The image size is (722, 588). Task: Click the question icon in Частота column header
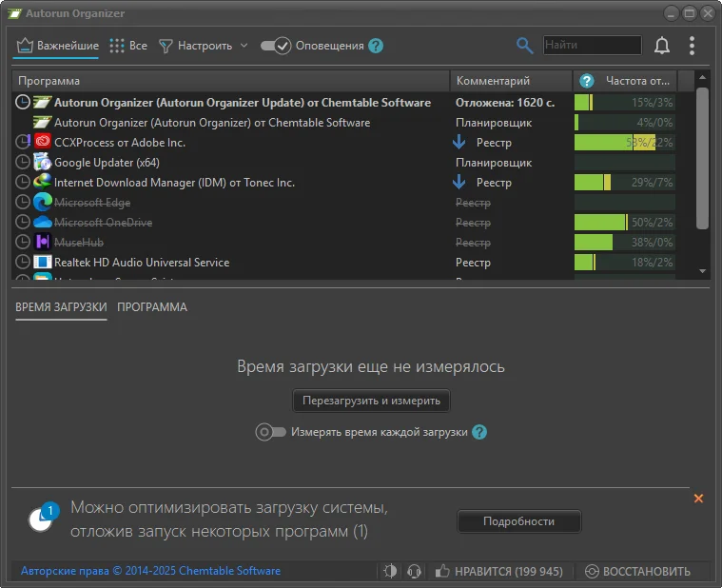(587, 81)
